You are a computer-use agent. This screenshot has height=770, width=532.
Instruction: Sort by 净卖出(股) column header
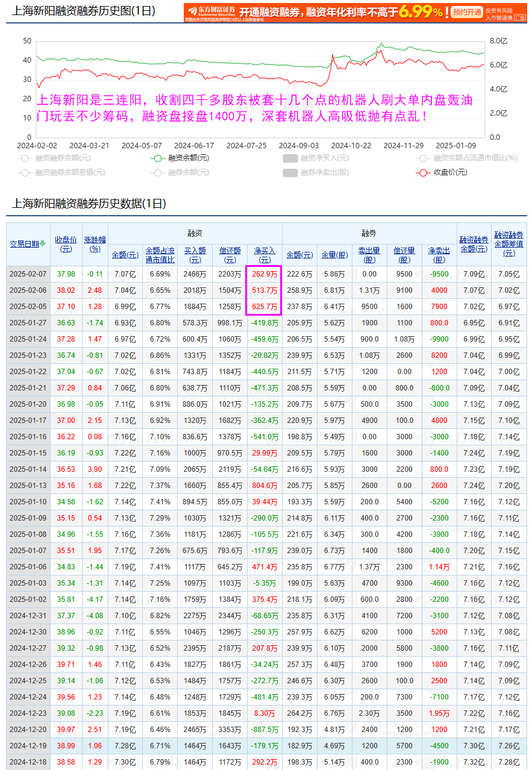439,255
